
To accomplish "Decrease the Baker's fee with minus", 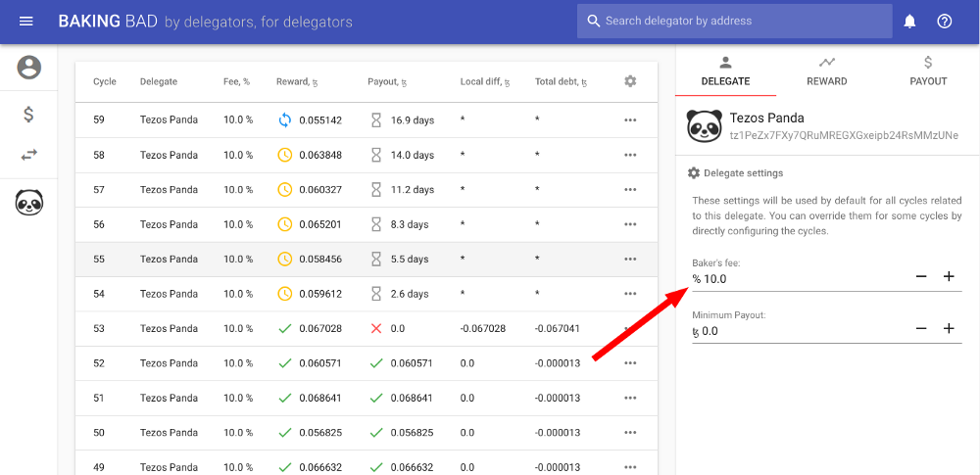I will coord(921,277).
